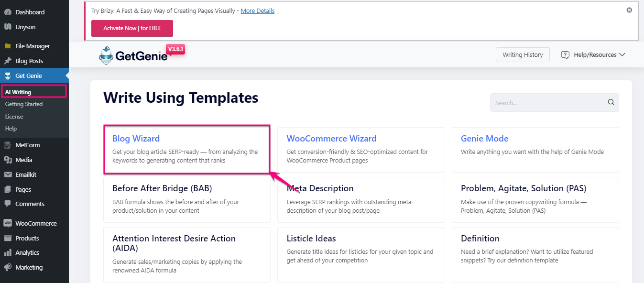The height and width of the screenshot is (283, 644).
Task: Open the Getting Started submenu item
Action: pos(24,104)
